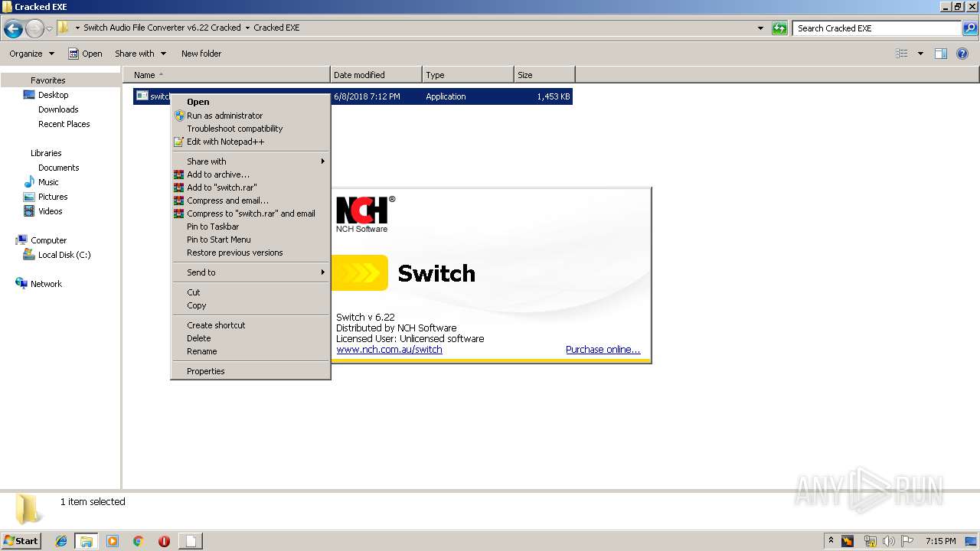Viewport: 980px width, 551px height.
Task: Open the Organize dropdown menu
Action: tap(31, 54)
